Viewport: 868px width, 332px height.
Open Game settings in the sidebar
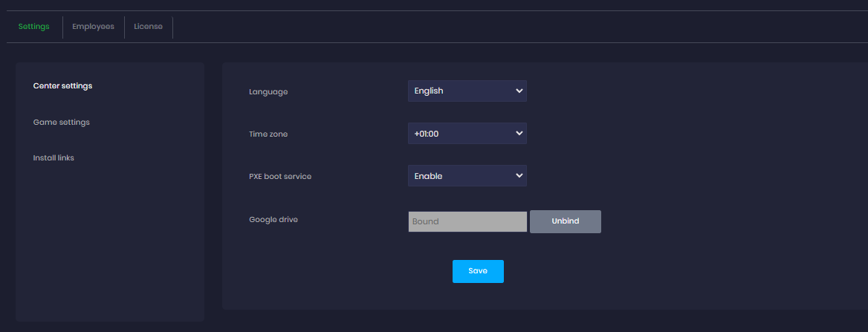coord(61,122)
